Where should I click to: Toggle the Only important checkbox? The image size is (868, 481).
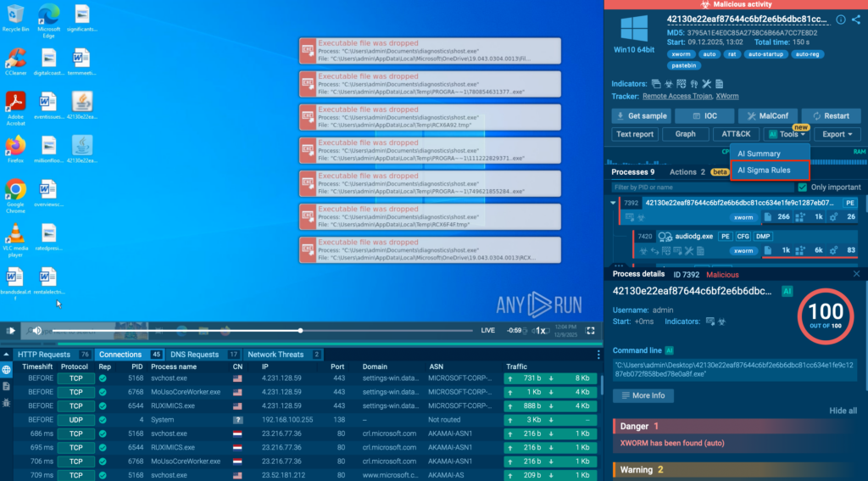click(802, 187)
